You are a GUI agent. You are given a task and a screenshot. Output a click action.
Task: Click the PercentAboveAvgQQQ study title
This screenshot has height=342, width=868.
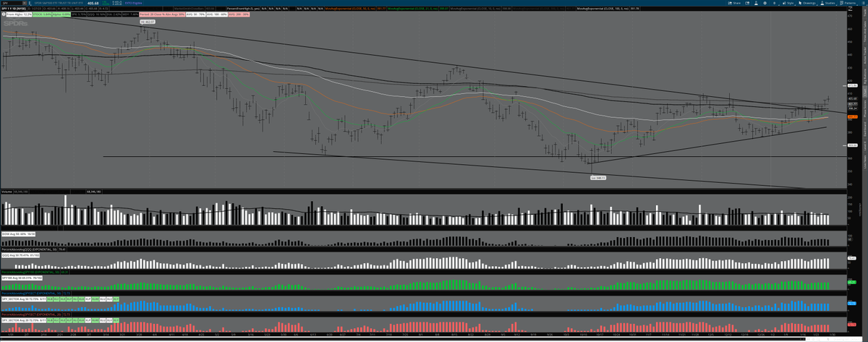click(29, 249)
